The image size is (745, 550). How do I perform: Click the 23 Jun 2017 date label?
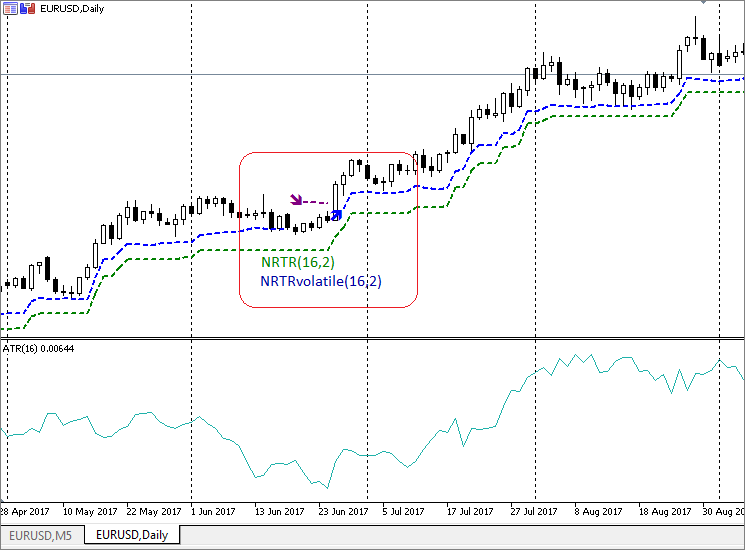point(344,512)
